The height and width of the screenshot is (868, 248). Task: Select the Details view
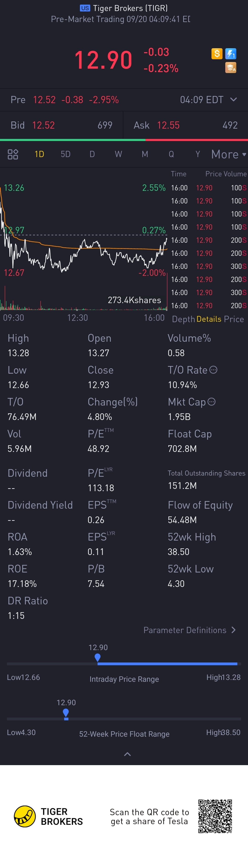point(209,319)
